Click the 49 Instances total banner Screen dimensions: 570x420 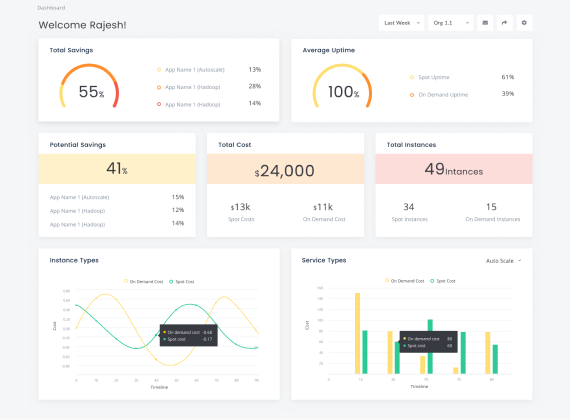pyautogui.click(x=454, y=169)
